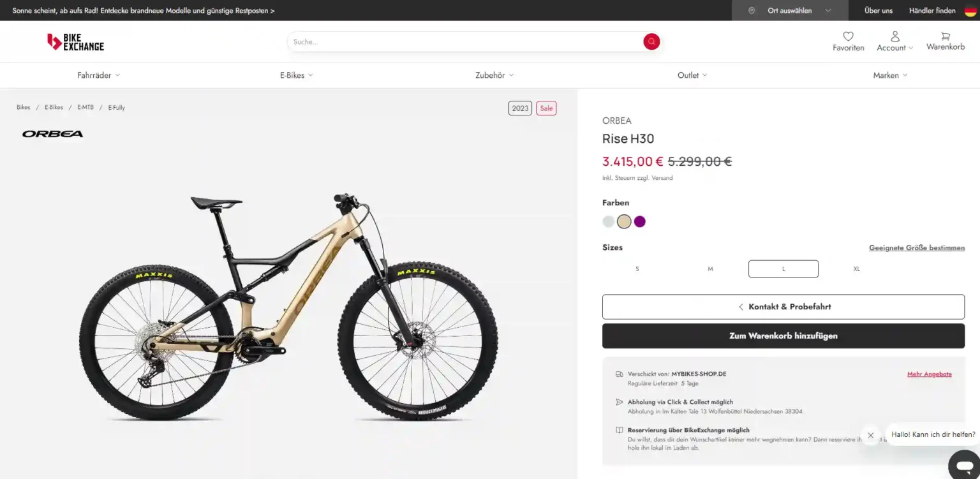Open the Ort auswählen dropdown

click(790, 10)
